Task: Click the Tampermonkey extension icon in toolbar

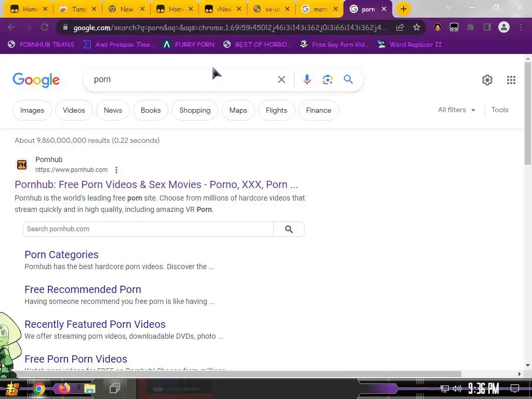Action: click(x=454, y=27)
